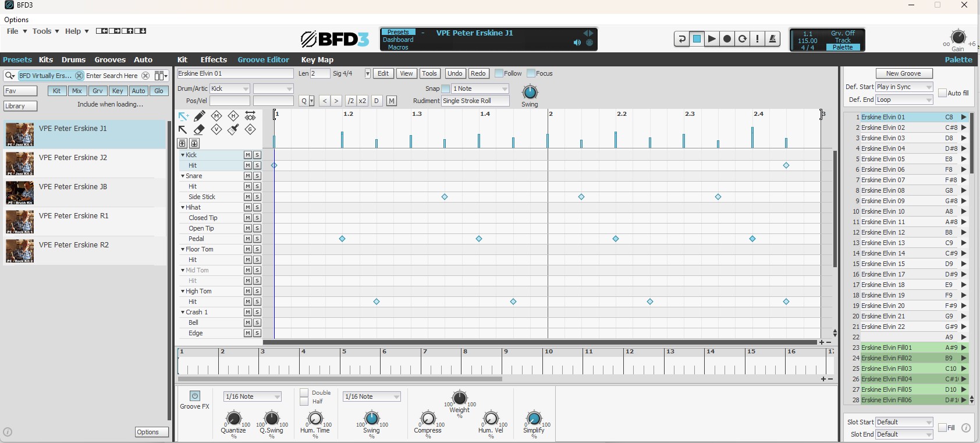Click the Swing knob near Snap
Viewport: 980px width, 443px height.
[x=530, y=92]
